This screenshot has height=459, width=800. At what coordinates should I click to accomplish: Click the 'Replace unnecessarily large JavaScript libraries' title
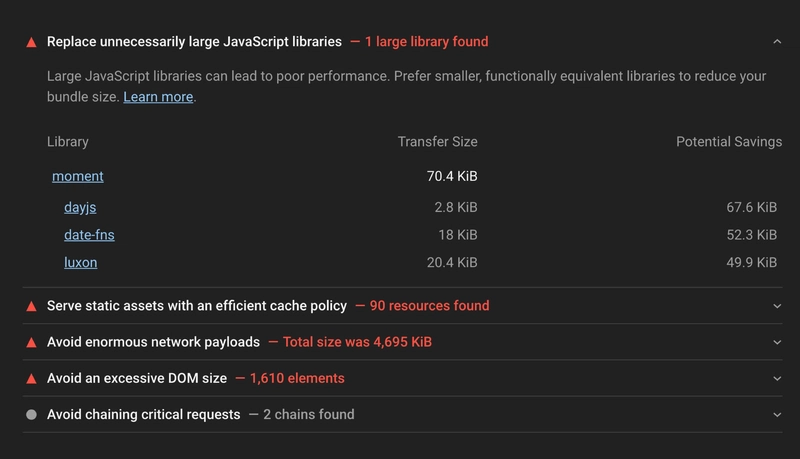pyautogui.click(x=194, y=42)
